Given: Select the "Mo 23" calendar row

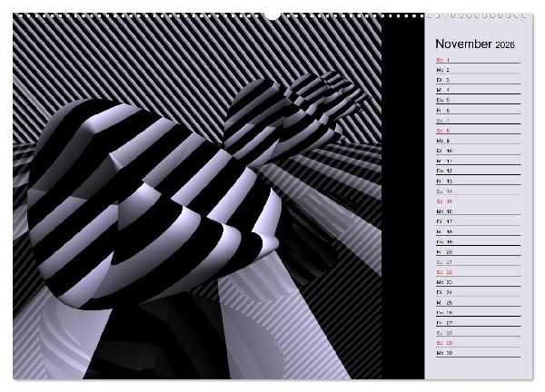Looking at the screenshot, I should [x=479, y=282].
